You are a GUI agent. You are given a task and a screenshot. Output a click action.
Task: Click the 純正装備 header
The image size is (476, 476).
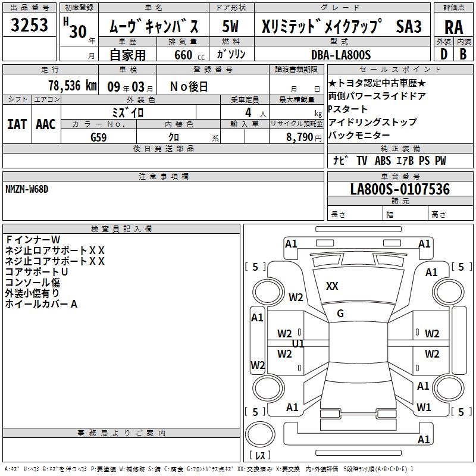(x=400, y=148)
